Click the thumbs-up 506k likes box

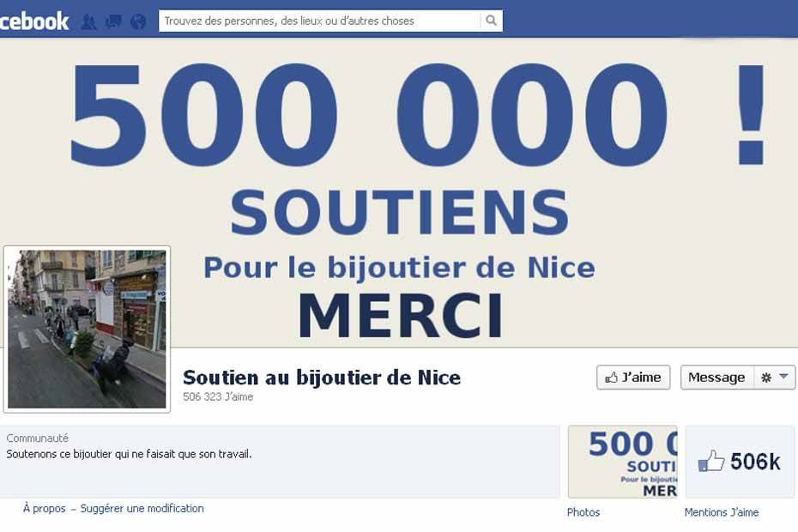point(740,462)
